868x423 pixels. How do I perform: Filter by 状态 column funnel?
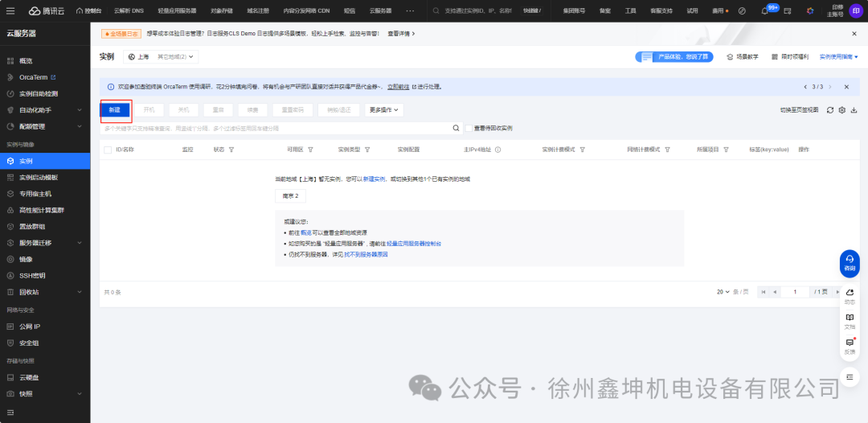[231, 150]
